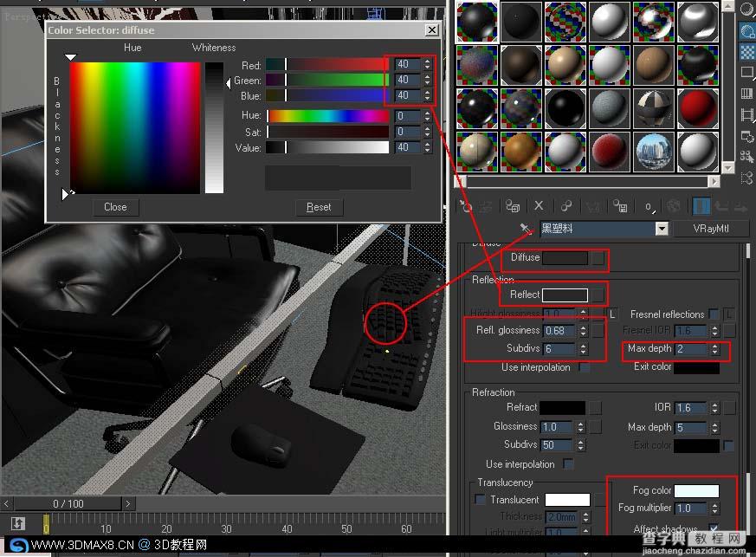Screen dimensions: 756x557
Task: Click the map button next to Refract
Action: 596,408
